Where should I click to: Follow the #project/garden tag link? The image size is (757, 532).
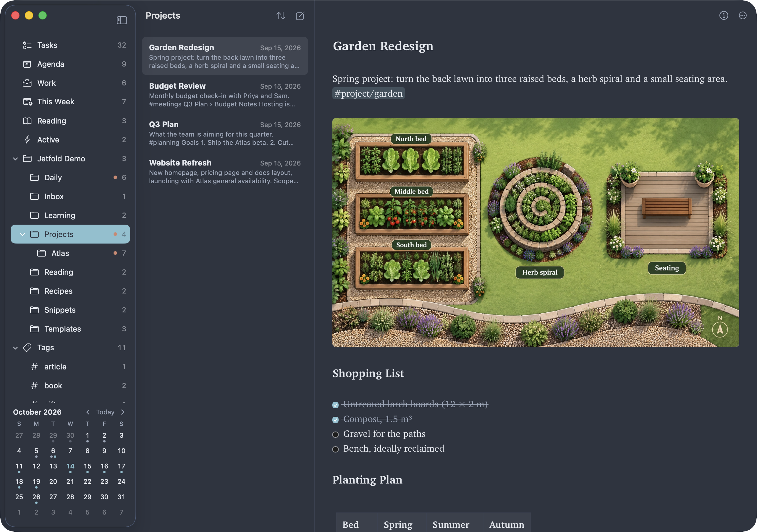pos(368,94)
